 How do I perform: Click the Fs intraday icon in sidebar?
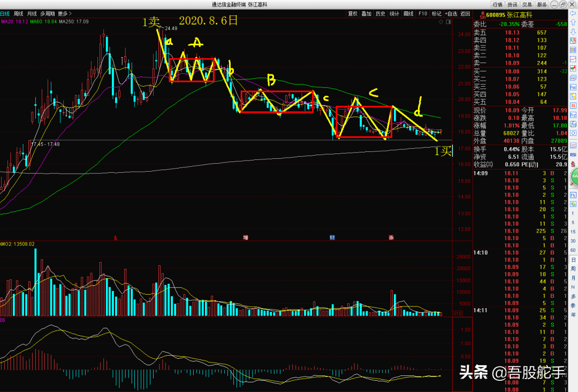(x=573, y=195)
